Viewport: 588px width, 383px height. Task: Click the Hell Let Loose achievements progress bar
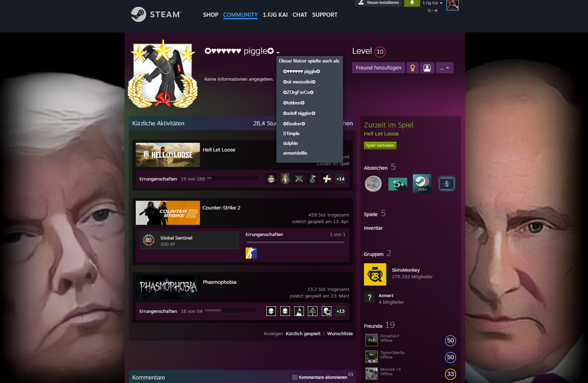point(232,179)
